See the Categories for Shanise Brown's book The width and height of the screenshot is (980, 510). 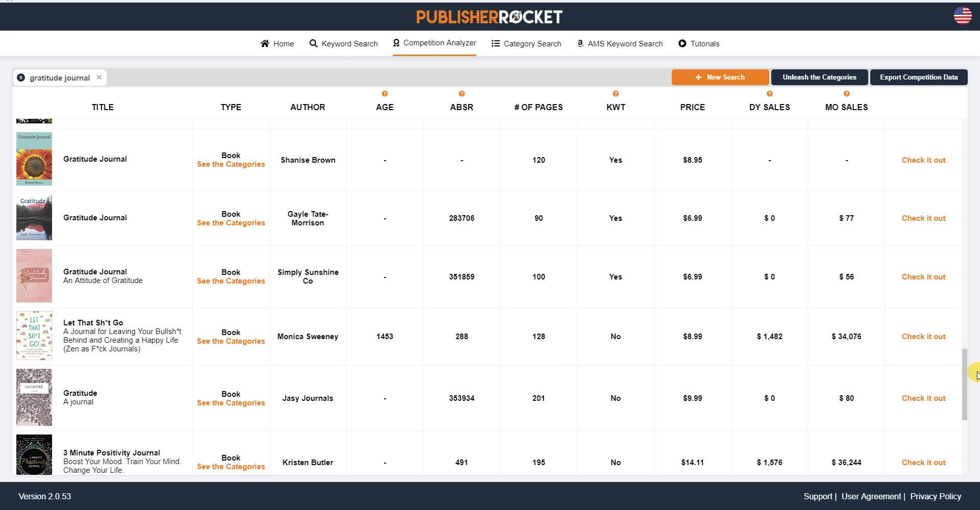231,164
